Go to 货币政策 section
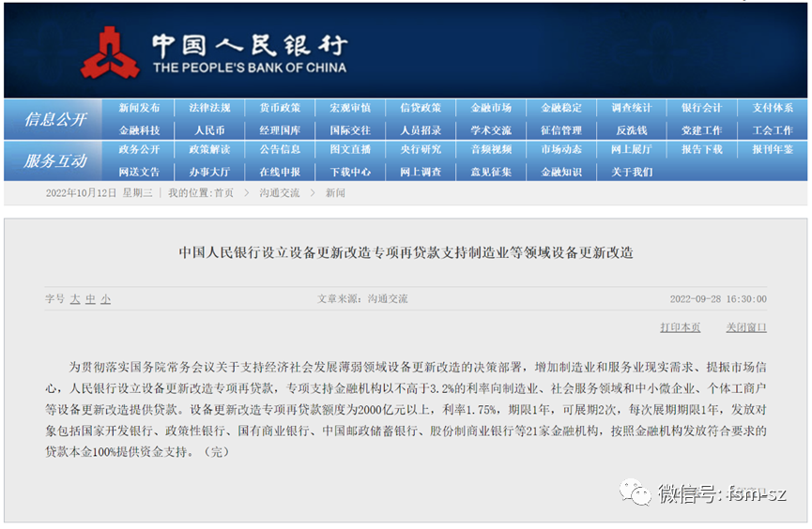This screenshot has width=812, height=529. click(x=280, y=108)
